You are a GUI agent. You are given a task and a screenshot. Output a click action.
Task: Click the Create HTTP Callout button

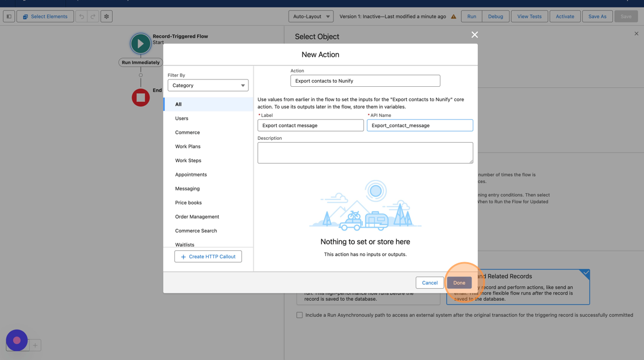[x=208, y=256]
